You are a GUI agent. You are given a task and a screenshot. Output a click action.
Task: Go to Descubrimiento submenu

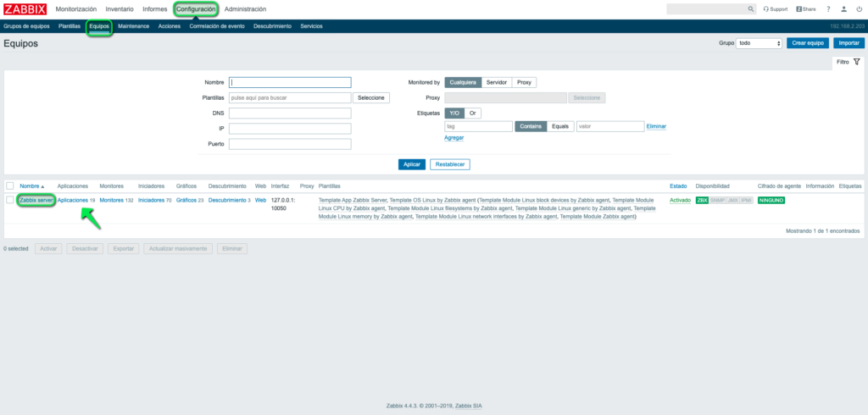click(272, 26)
